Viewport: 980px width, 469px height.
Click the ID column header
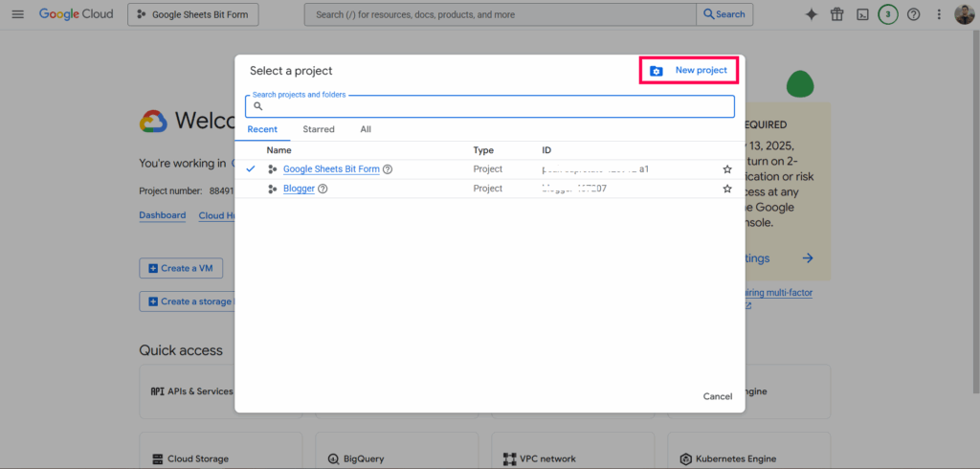point(546,150)
